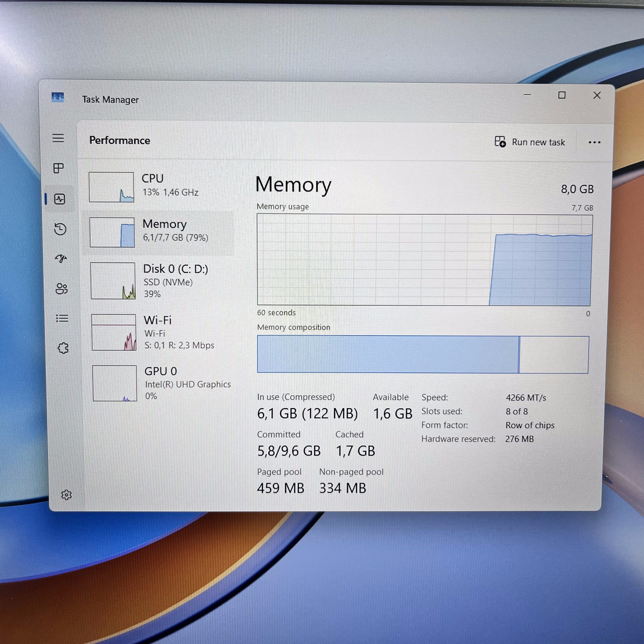The image size is (644, 644).
Task: Open the App history icon
Action: tap(60, 229)
